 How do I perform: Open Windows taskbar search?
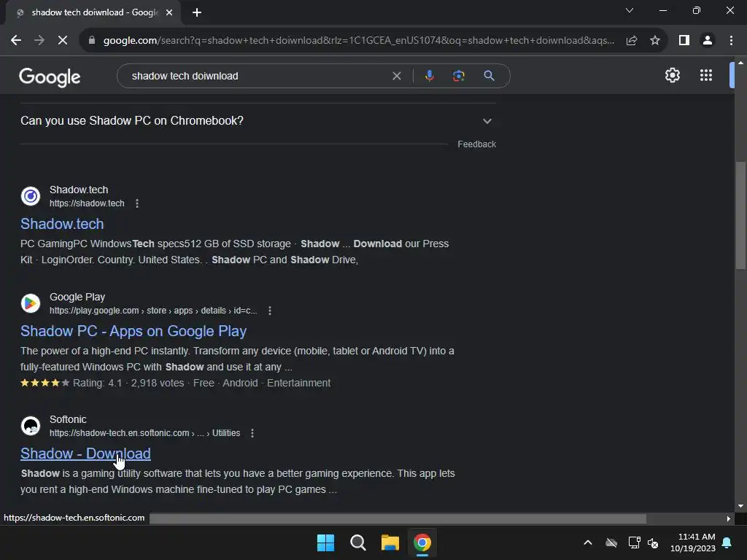pos(357,542)
